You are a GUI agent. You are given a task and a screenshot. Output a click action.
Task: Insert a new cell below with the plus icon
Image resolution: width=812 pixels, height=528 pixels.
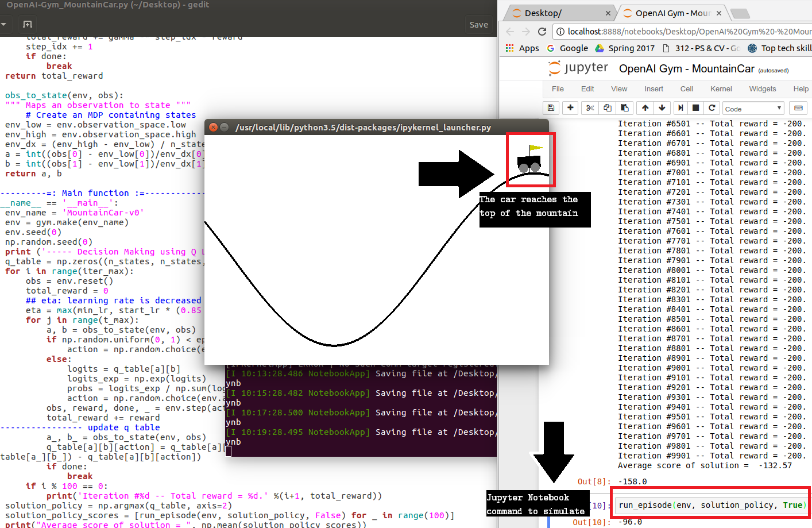tap(570, 108)
